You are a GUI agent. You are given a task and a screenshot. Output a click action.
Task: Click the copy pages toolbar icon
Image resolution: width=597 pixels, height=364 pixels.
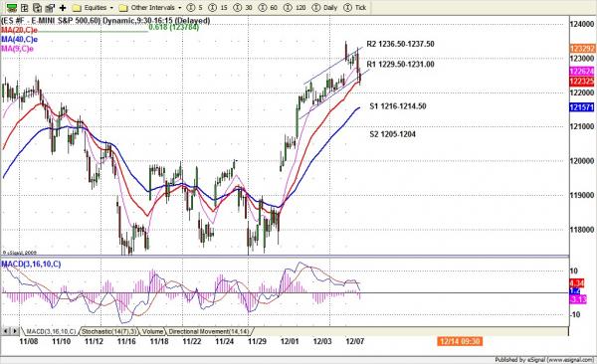37,8
